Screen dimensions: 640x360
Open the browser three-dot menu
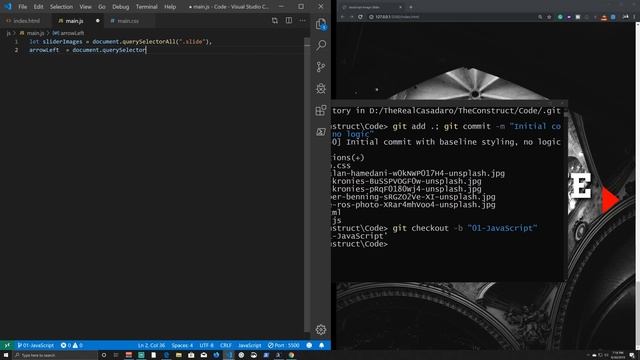(x=634, y=17)
